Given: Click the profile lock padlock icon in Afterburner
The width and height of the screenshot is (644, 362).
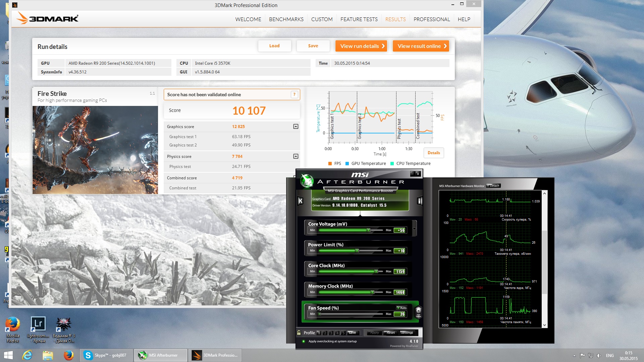Looking at the screenshot, I should coord(299,333).
